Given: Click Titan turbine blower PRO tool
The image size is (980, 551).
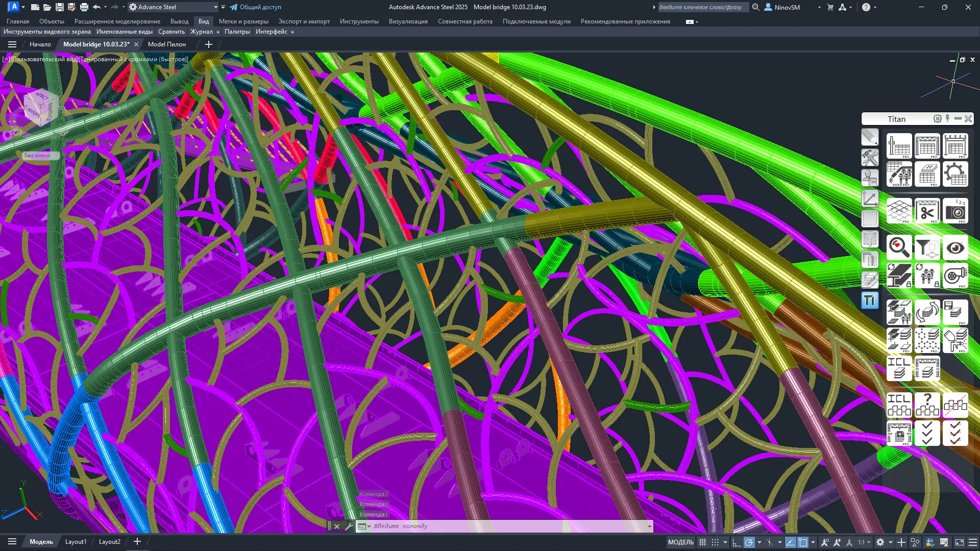Looking at the screenshot, I should click(955, 276).
